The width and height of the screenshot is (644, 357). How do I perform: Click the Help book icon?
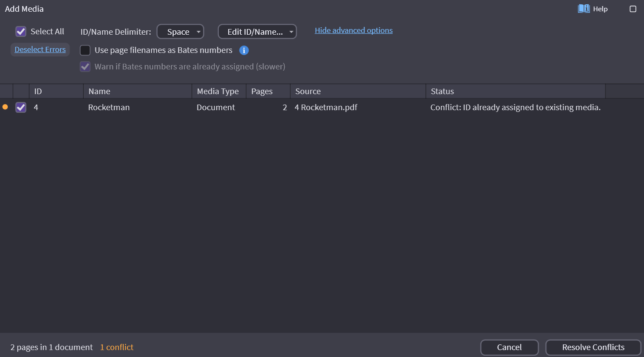pyautogui.click(x=584, y=9)
